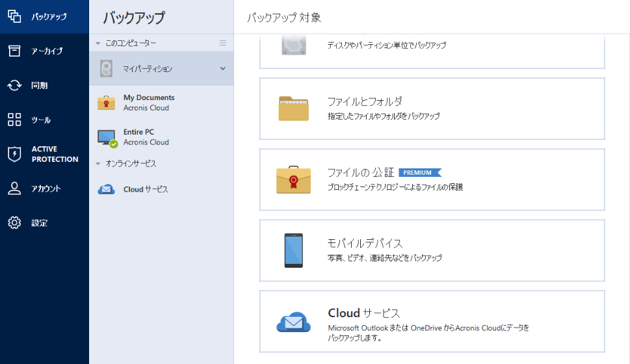Select the マイパーティション backup entry

pos(161,69)
